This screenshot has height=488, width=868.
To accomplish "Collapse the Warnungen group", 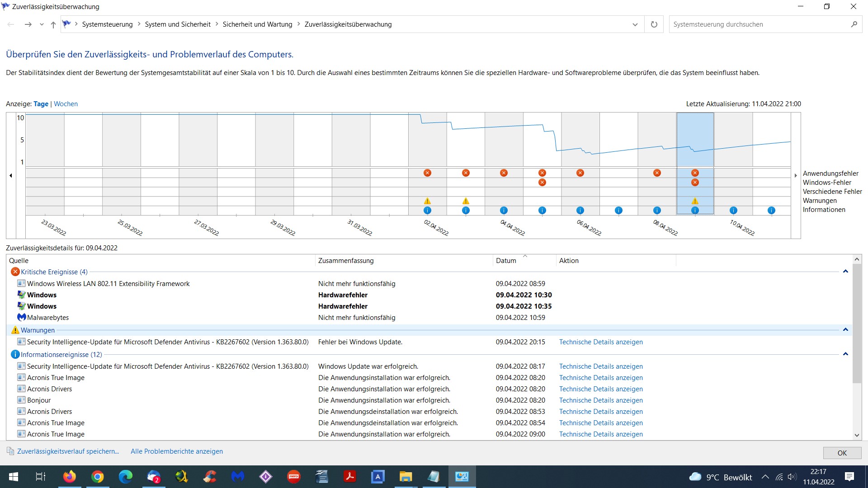I will (845, 330).
